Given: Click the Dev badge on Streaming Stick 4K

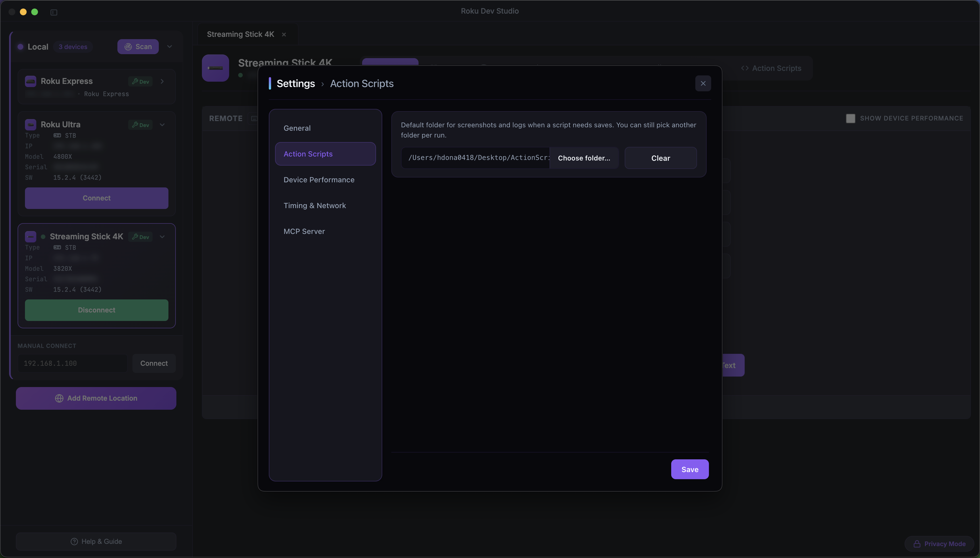Looking at the screenshot, I should (140, 236).
